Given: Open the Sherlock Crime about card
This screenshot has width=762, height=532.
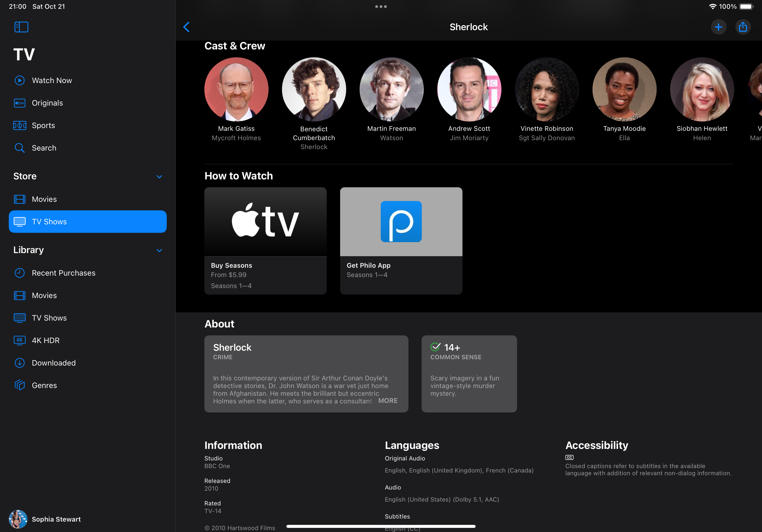Looking at the screenshot, I should [306, 374].
